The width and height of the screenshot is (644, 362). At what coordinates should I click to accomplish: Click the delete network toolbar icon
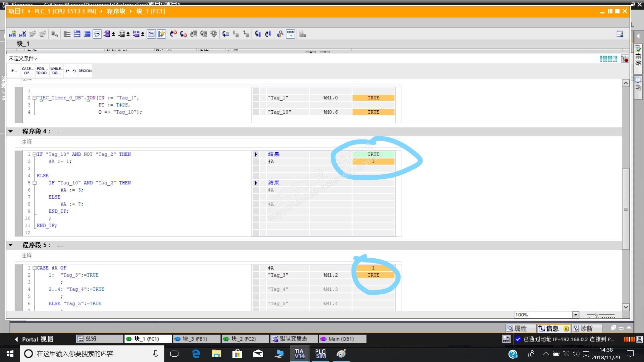coord(22,34)
